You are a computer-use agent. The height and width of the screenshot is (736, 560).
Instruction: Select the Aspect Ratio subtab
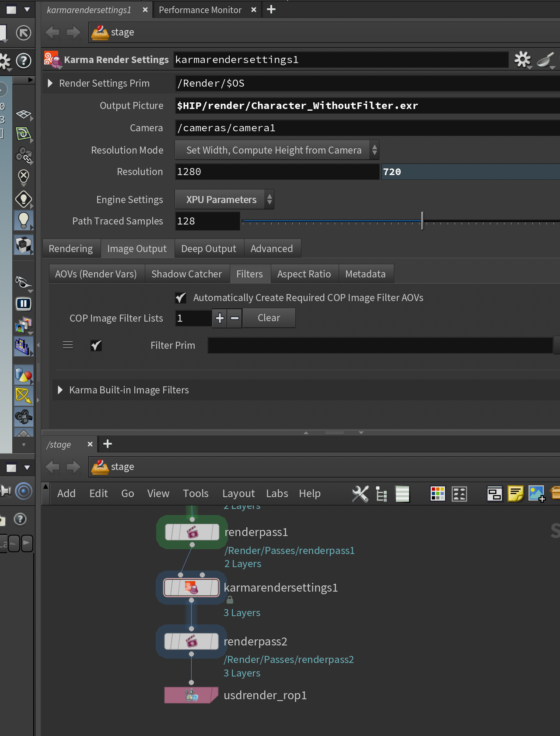(304, 274)
